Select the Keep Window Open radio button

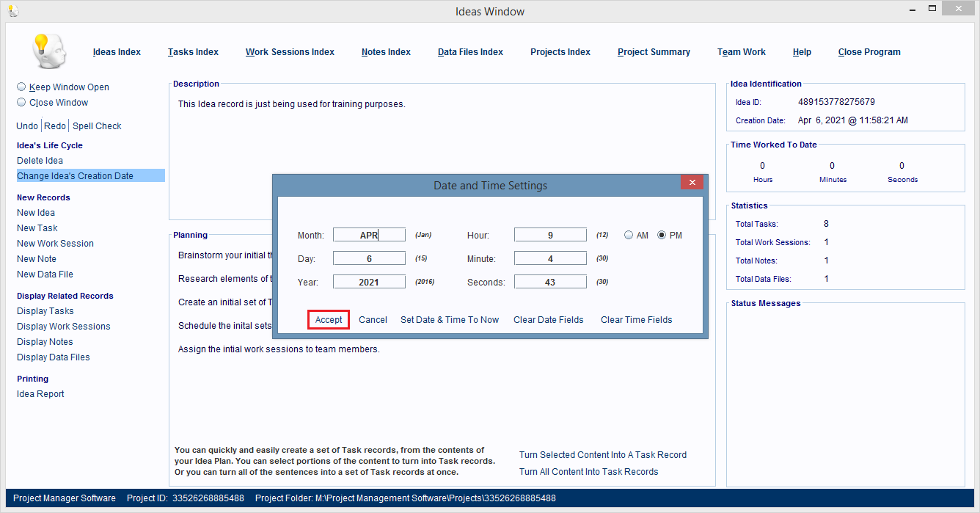pos(21,87)
